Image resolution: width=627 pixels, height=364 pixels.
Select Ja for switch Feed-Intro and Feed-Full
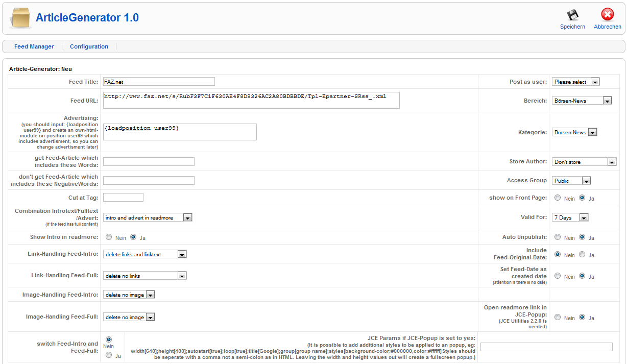click(x=109, y=355)
